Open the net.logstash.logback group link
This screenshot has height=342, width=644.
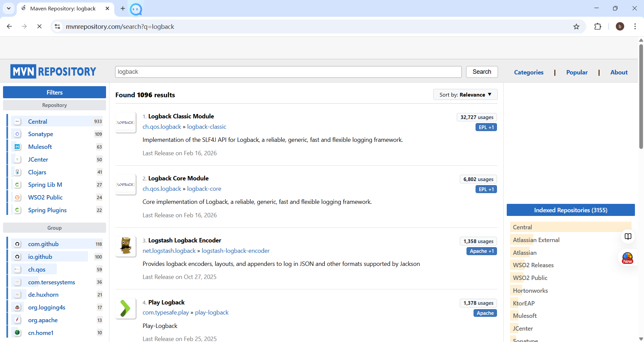[169, 251]
